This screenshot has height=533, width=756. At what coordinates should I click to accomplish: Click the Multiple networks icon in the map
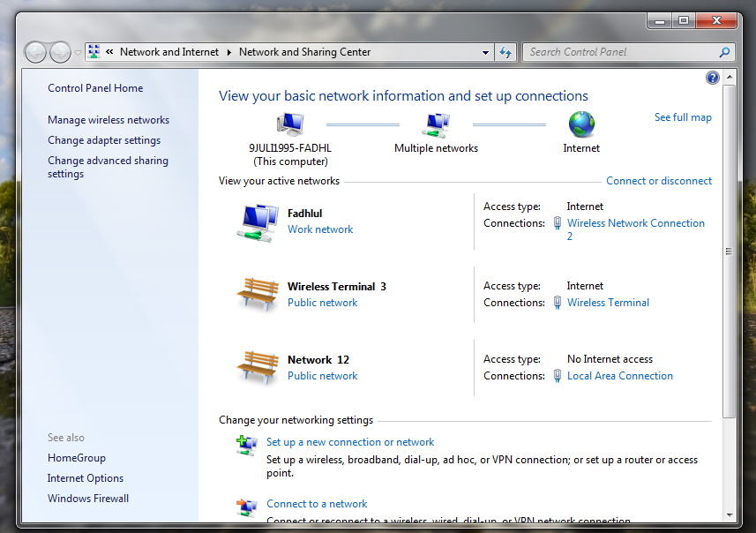click(x=436, y=124)
